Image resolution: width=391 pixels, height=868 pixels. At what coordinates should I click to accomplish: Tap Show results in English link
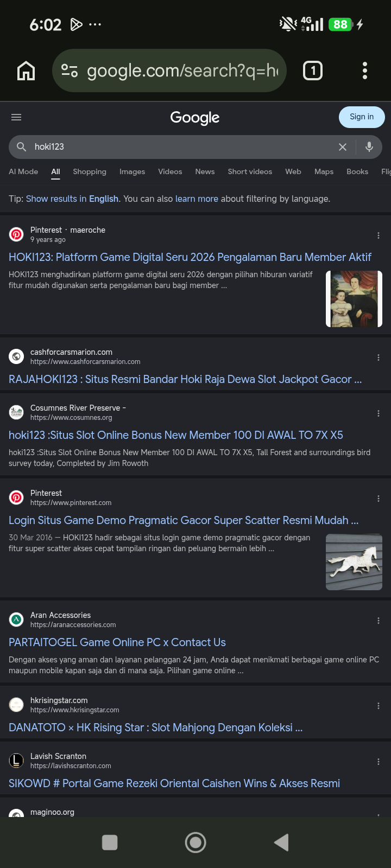72,199
